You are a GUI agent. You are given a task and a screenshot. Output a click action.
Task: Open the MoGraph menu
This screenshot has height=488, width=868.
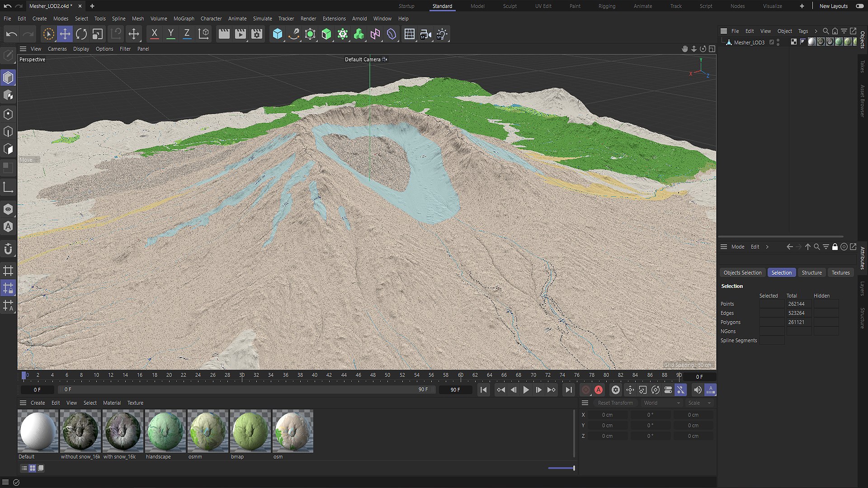tap(184, 19)
